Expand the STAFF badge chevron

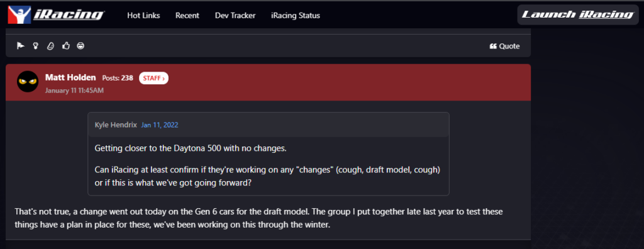[153, 78]
